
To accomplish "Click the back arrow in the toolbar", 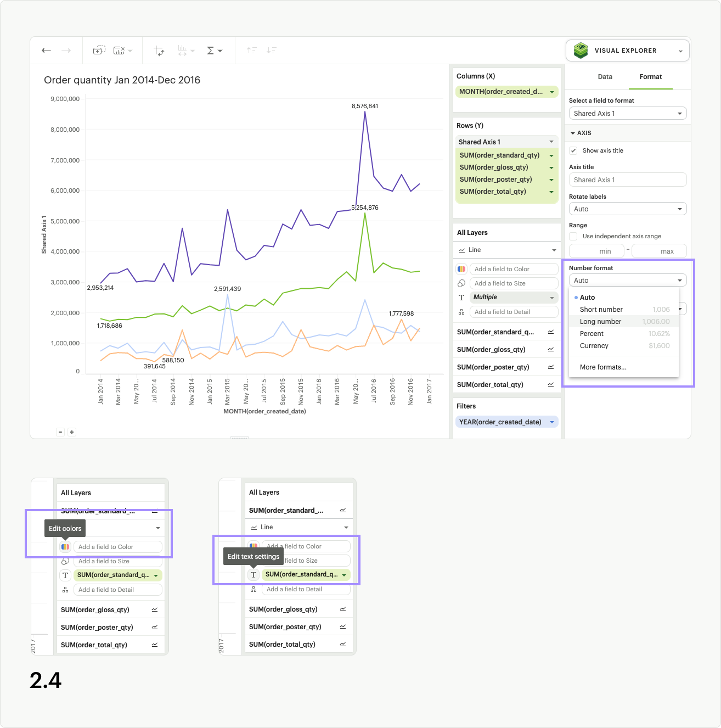I will pyautogui.click(x=46, y=50).
